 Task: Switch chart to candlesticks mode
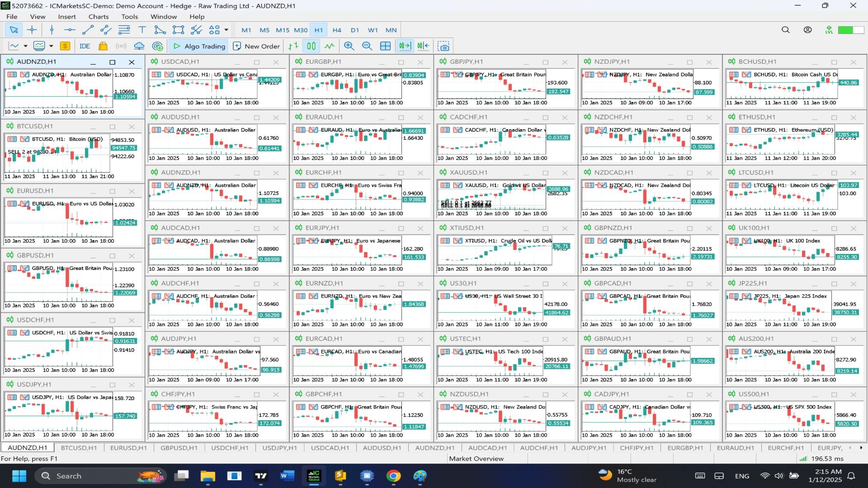pos(311,46)
